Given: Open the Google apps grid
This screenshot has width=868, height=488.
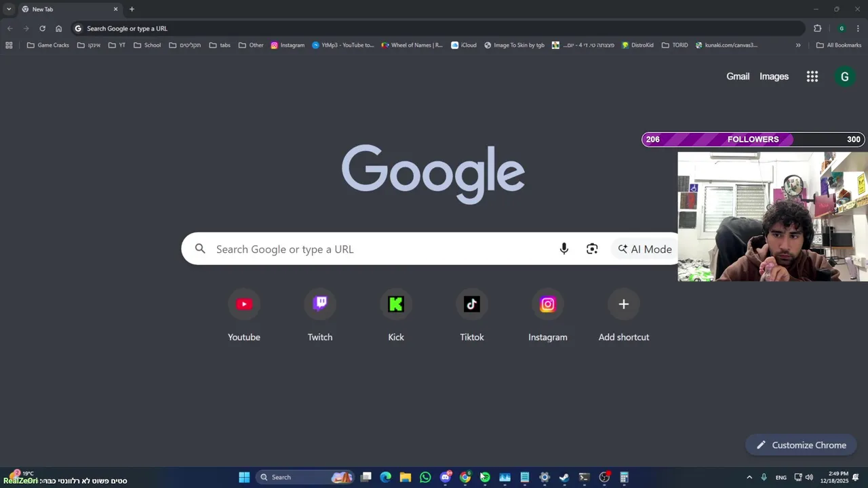Looking at the screenshot, I should [812, 77].
